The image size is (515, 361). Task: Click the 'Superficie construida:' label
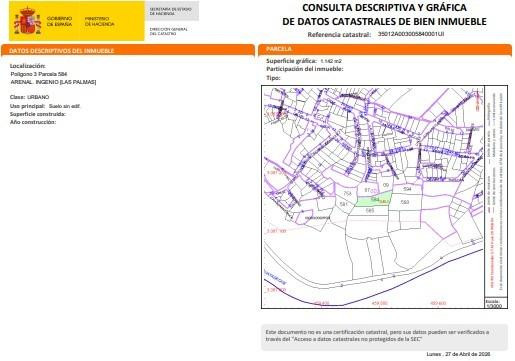pyautogui.click(x=38, y=114)
